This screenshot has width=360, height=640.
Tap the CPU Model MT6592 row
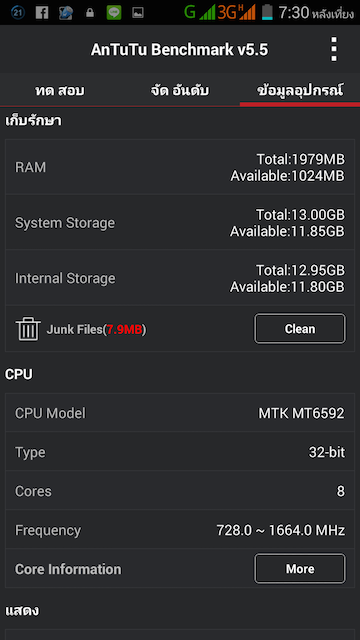click(180, 413)
